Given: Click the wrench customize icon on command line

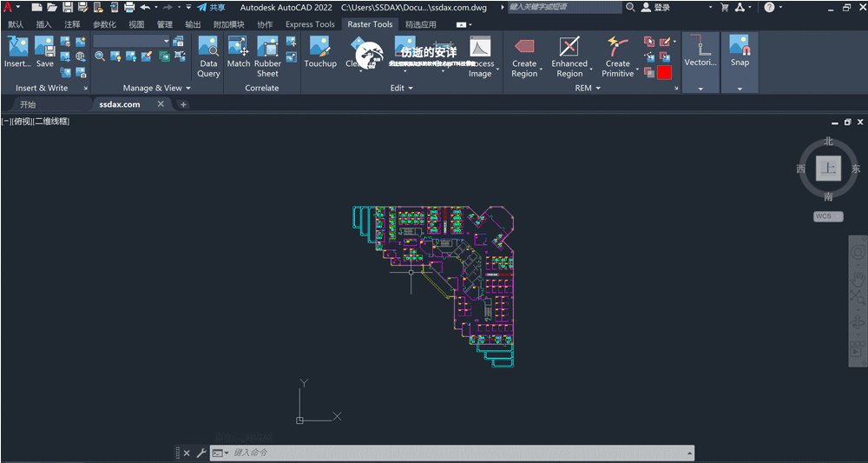Looking at the screenshot, I should tap(201, 453).
